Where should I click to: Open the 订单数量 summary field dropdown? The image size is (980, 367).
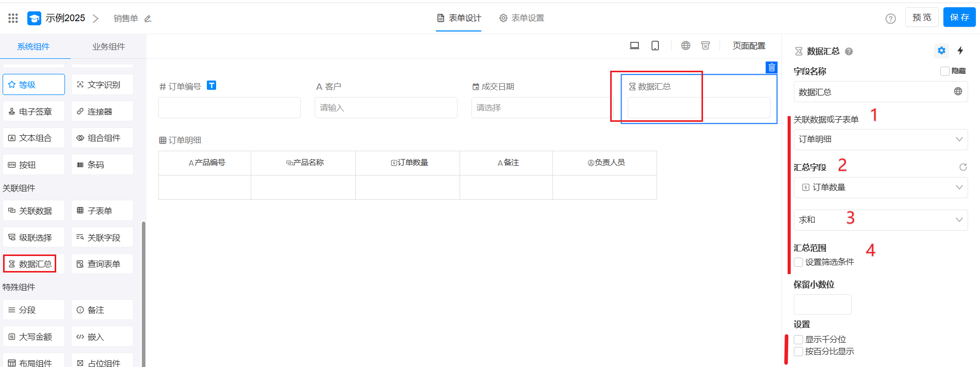tap(880, 187)
